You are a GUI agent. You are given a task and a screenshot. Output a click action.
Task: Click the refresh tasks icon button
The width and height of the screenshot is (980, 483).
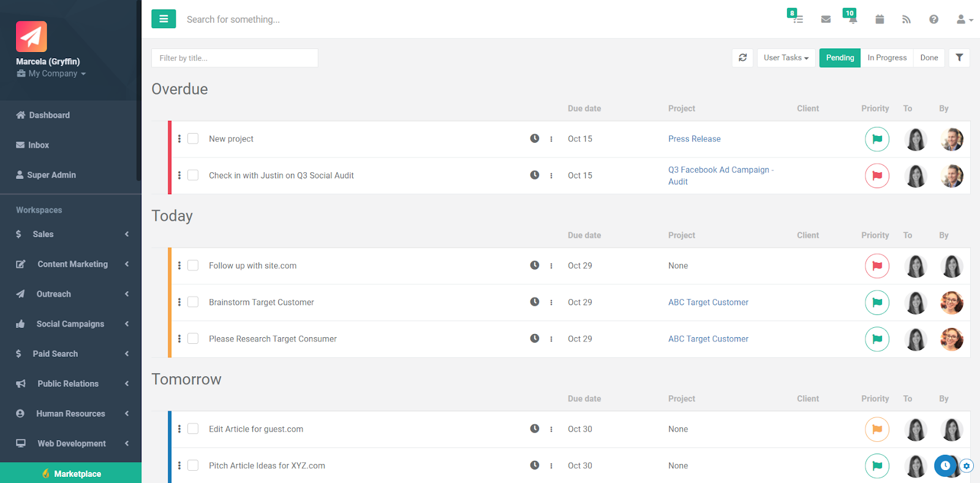click(742, 58)
